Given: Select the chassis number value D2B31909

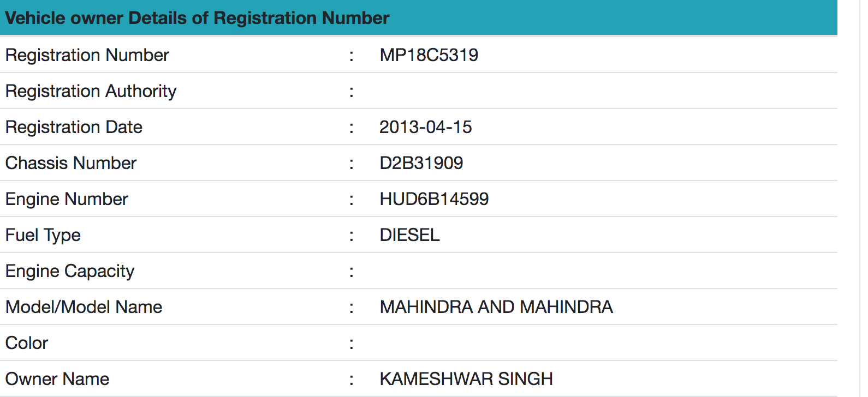Looking at the screenshot, I should click(421, 163).
